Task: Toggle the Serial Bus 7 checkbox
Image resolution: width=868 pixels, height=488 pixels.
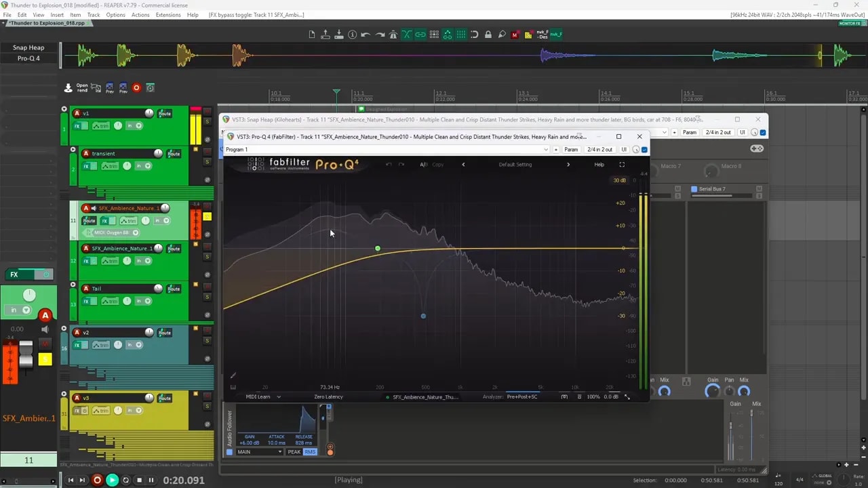Action: [x=694, y=189]
